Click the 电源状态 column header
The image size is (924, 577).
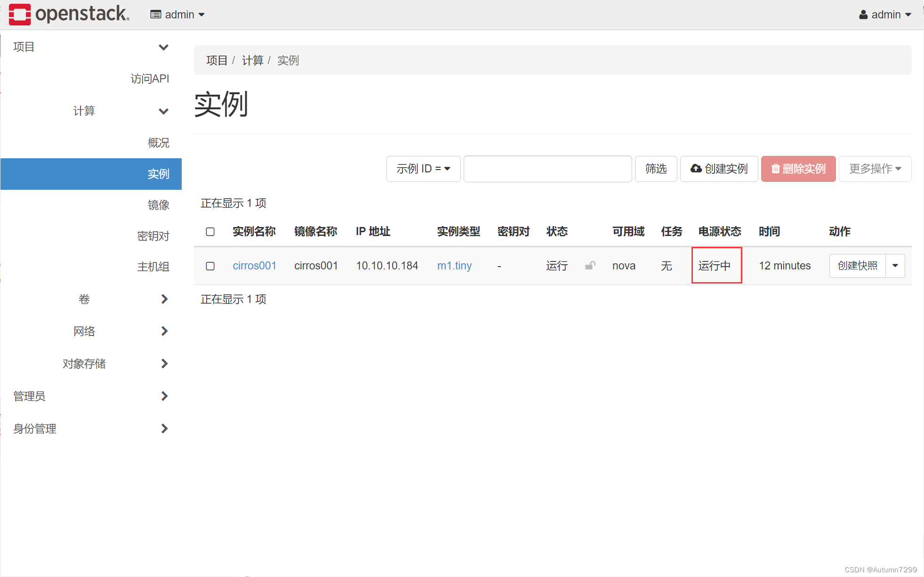click(720, 231)
